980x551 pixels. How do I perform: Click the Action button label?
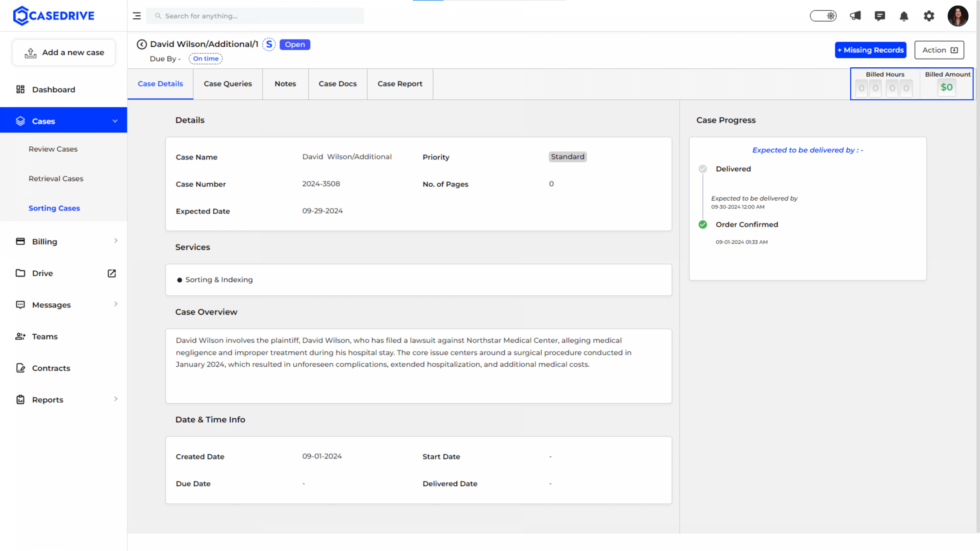934,50
